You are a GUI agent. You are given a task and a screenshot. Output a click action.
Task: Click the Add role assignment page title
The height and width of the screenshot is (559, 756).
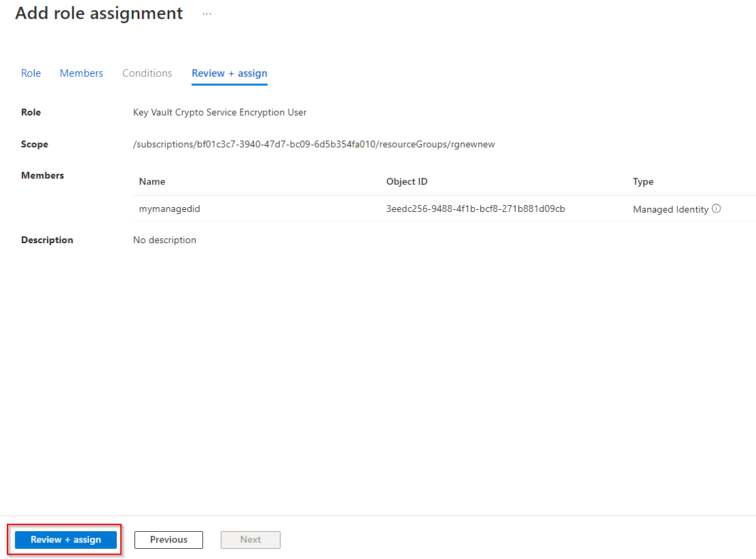tap(99, 13)
